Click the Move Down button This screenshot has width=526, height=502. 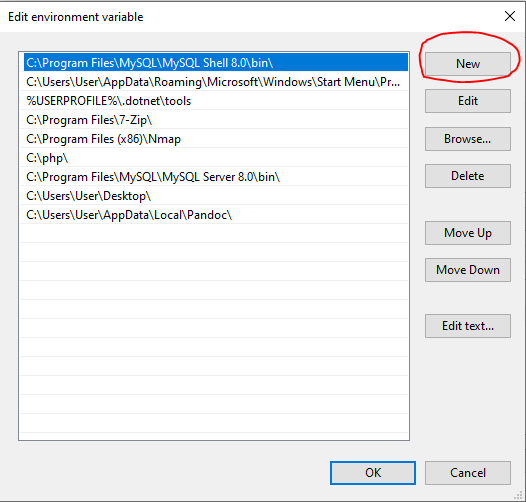pos(468,270)
